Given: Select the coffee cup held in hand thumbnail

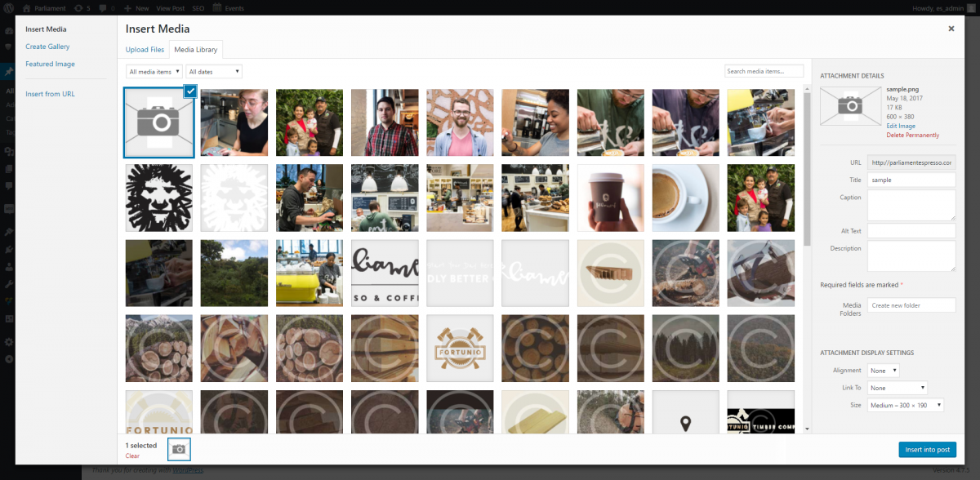Looking at the screenshot, I should click(x=611, y=198).
